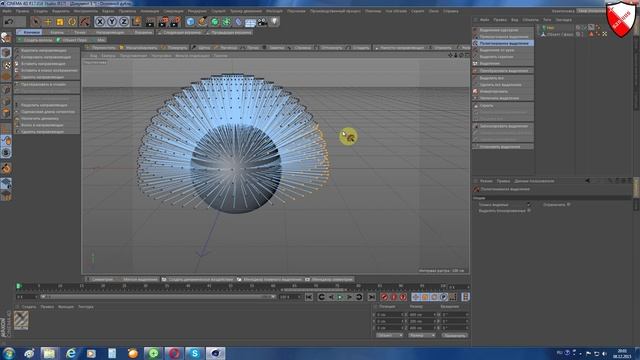Open the Объект coordinate mode dropdown
Screen dimensions: 640x360
(389, 335)
